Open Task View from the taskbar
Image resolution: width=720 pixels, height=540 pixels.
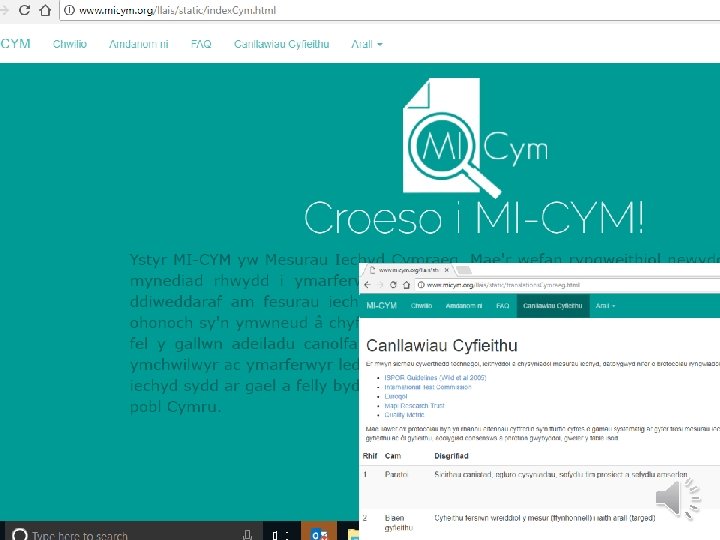281,534
